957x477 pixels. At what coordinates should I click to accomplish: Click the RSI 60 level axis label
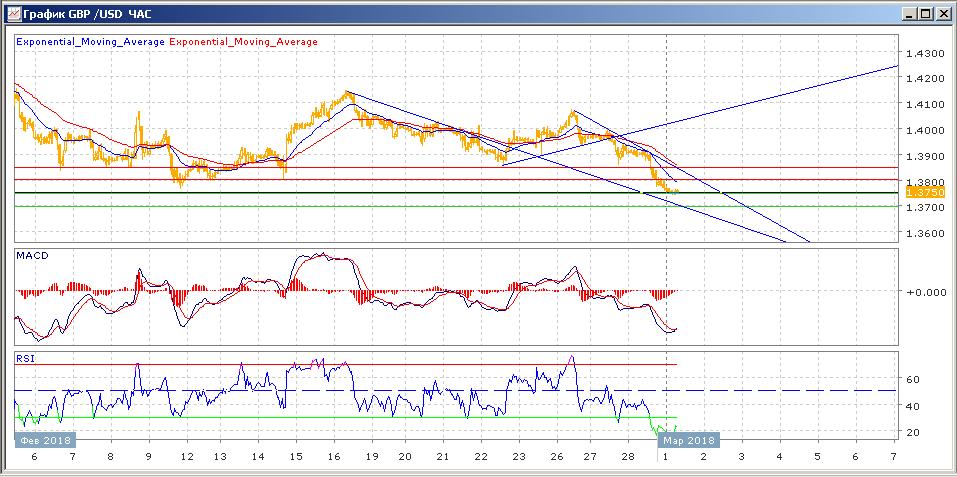pyautogui.click(x=912, y=380)
